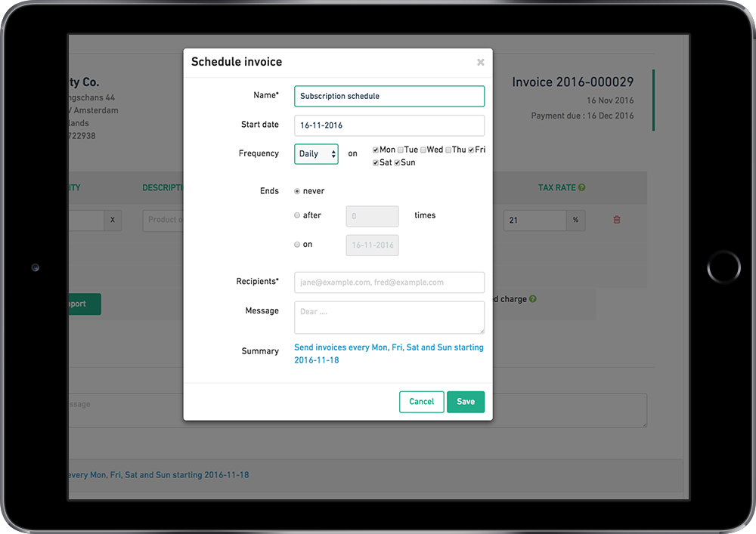Close the Schedule invoice dialog with X
The image size is (756, 534).
click(480, 62)
